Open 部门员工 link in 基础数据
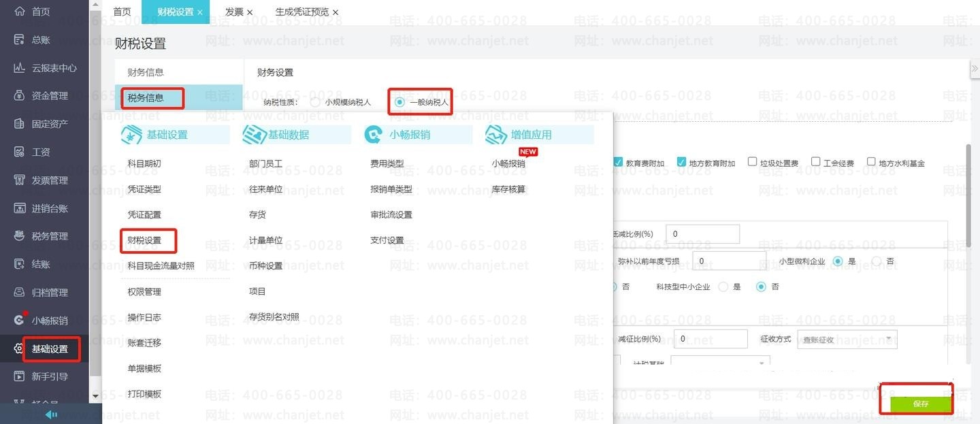Screen dimensions: 980x424 (265, 163)
